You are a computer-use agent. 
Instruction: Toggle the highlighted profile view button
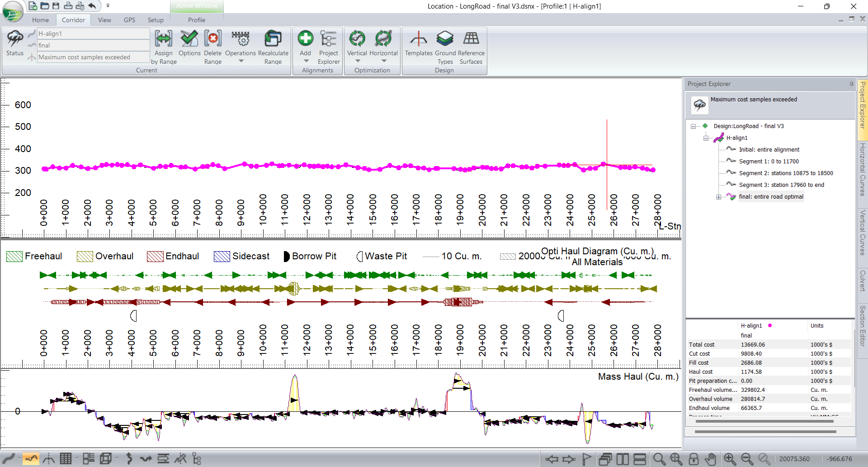31,459
